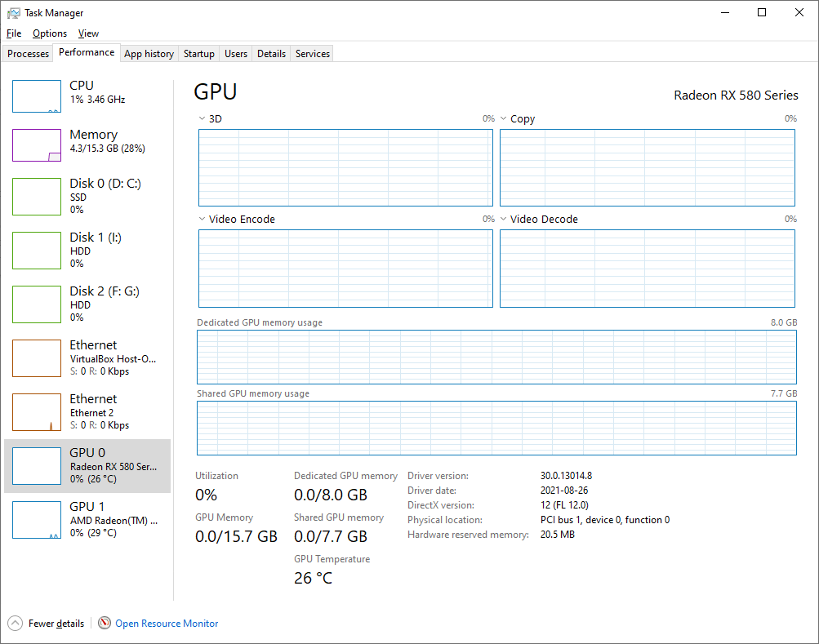The width and height of the screenshot is (819, 644).
Task: Select the Memory usage mini graph
Action: 37,145
